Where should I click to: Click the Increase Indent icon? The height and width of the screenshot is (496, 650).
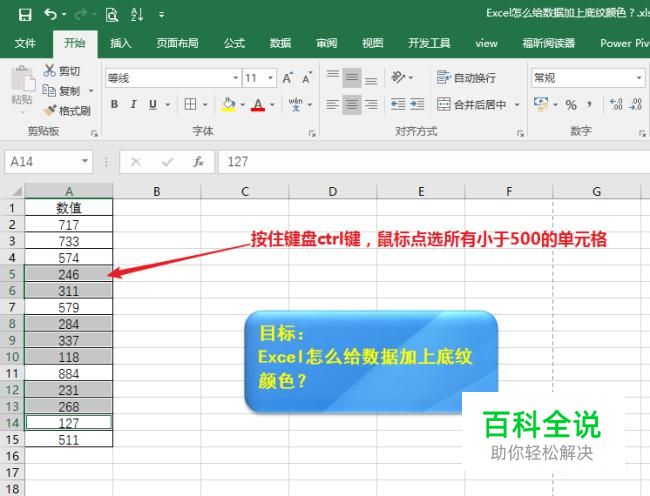coord(417,104)
